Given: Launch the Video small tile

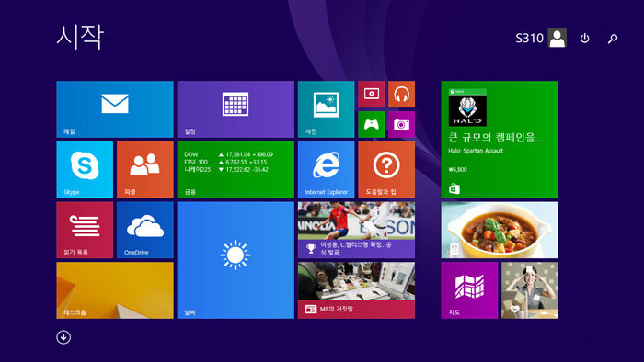Looking at the screenshot, I should [x=372, y=94].
